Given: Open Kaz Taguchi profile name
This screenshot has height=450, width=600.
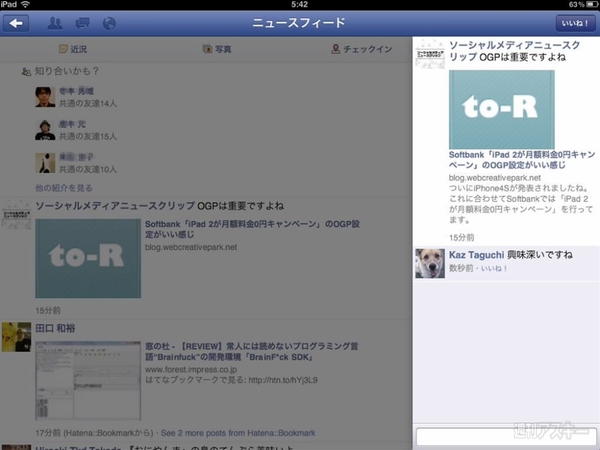Looking at the screenshot, I should coord(476,255).
